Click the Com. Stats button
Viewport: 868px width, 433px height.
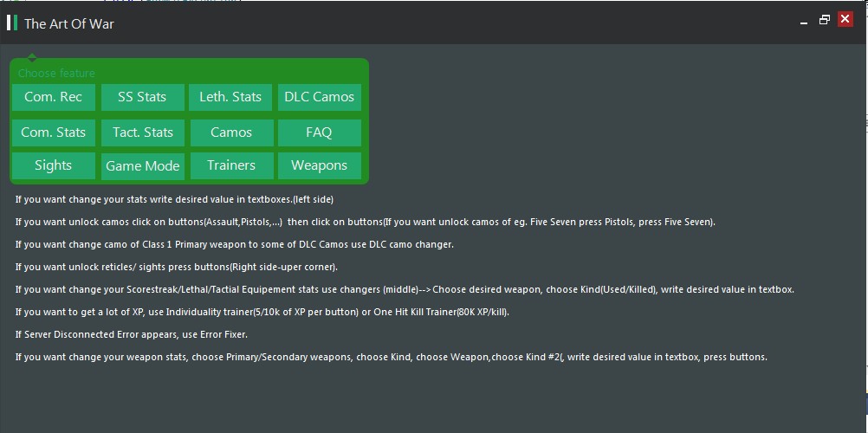(54, 132)
